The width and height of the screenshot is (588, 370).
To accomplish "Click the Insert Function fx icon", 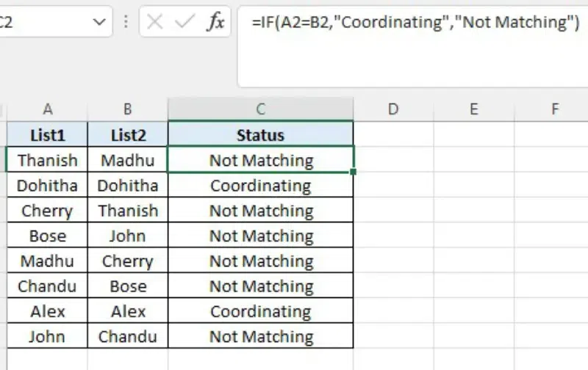I will [215, 22].
